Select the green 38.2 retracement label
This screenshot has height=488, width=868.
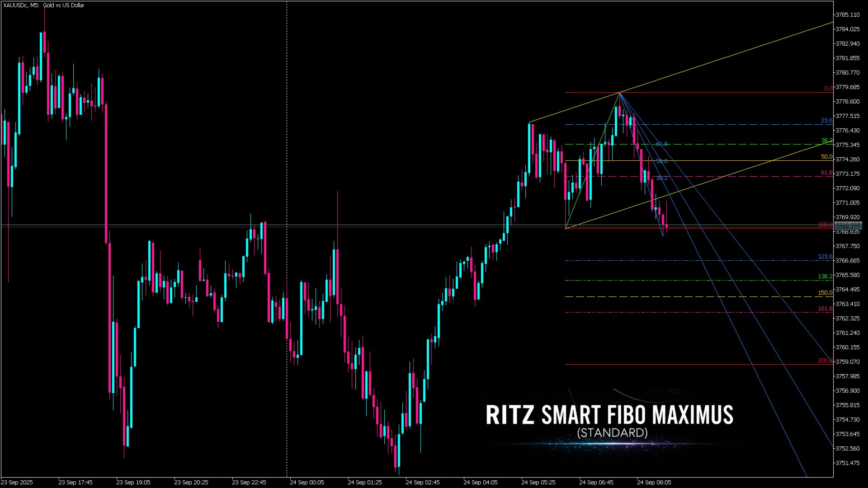826,141
